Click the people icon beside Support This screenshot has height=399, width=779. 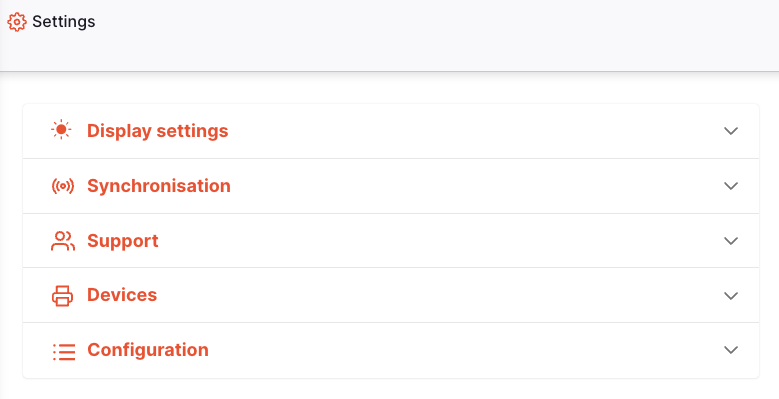click(63, 241)
